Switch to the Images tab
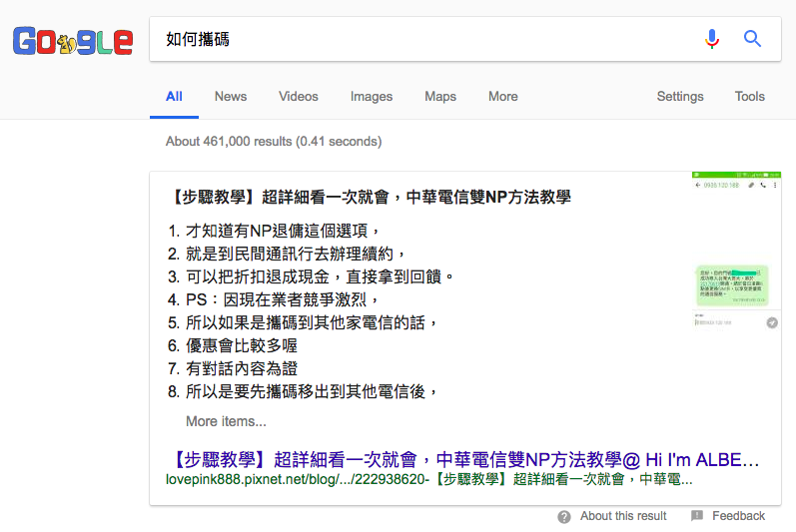The height and width of the screenshot is (532, 796). (372, 97)
